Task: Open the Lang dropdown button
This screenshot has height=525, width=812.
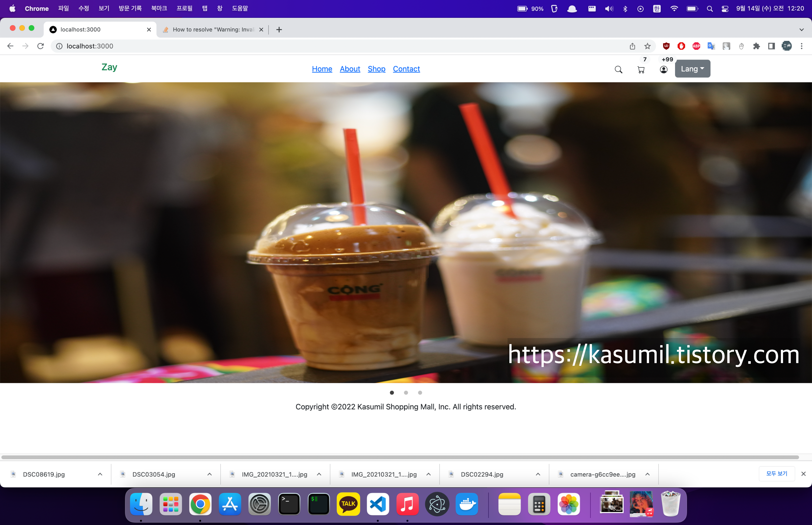Action: [x=692, y=69]
